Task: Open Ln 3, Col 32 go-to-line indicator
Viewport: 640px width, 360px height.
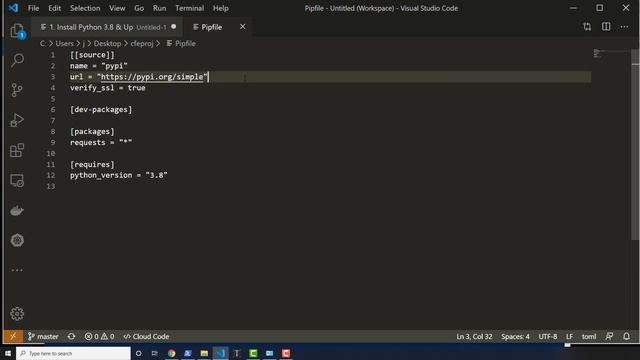Action: [474, 336]
